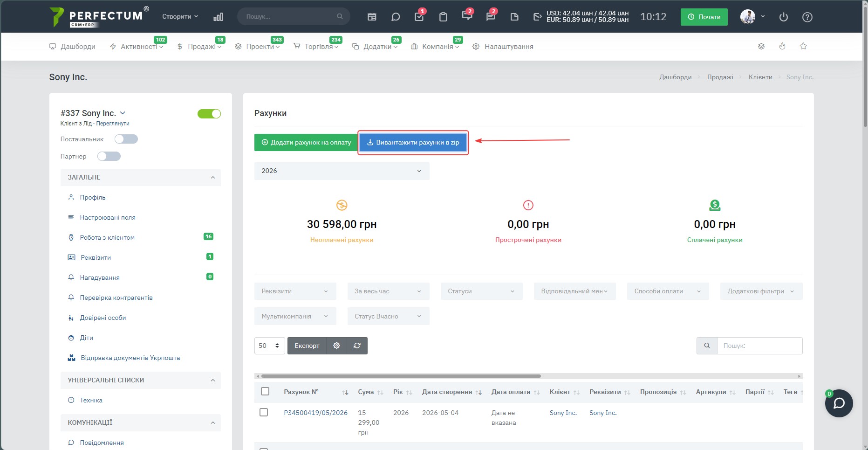Image resolution: width=868 pixels, height=450 pixels.
Task: Click the green Почати button
Action: (x=704, y=17)
